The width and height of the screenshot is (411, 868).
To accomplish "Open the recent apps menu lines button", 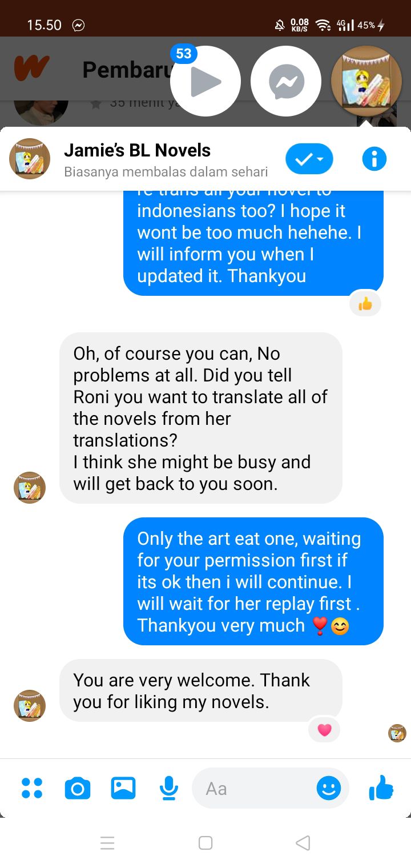I will point(107,843).
